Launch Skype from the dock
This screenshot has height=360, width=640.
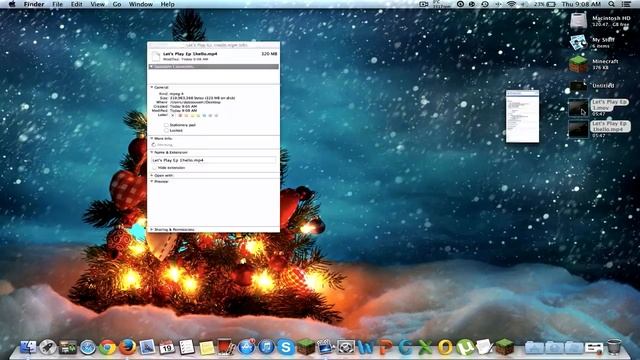[286, 347]
